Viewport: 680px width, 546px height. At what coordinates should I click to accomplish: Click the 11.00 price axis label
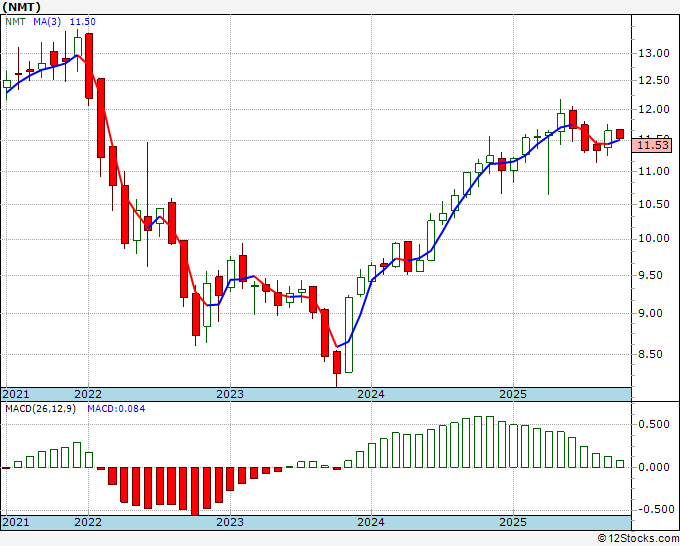coord(654,171)
